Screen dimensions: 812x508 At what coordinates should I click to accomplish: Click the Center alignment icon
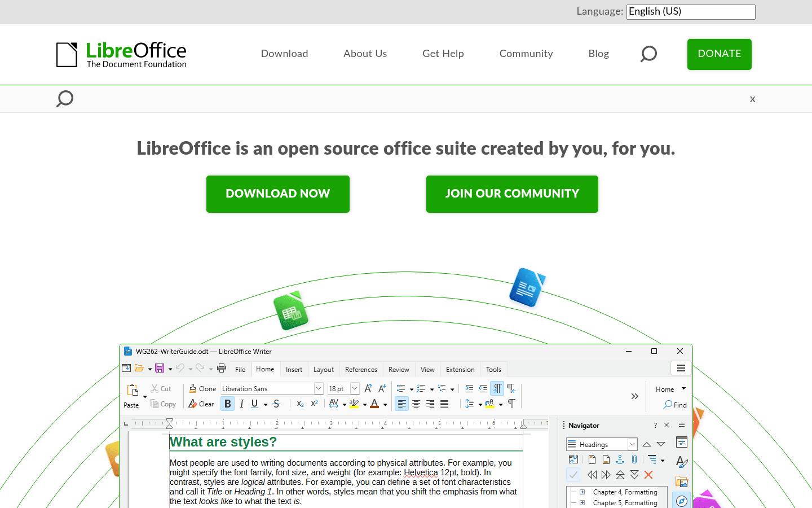(416, 404)
